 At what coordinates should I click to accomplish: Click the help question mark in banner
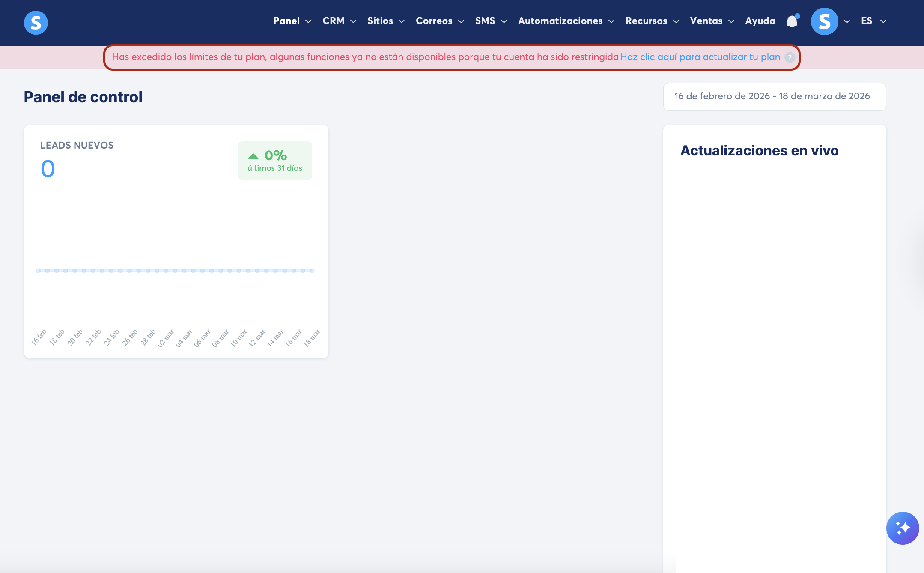pyautogui.click(x=790, y=57)
